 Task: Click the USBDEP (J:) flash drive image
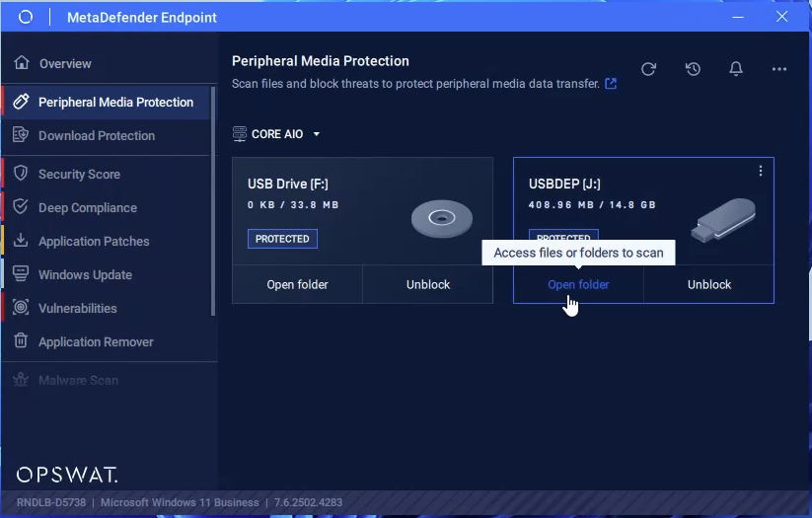click(x=723, y=220)
